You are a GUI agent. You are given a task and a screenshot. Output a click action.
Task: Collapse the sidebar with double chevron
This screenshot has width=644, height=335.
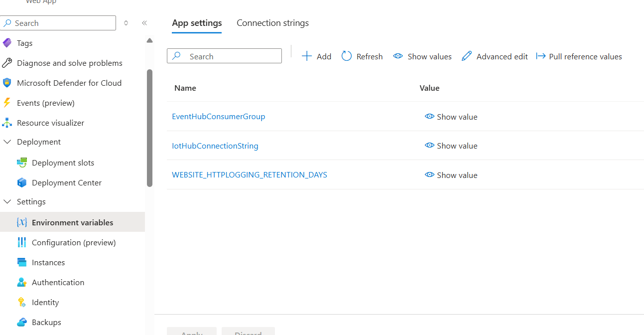pos(144,23)
